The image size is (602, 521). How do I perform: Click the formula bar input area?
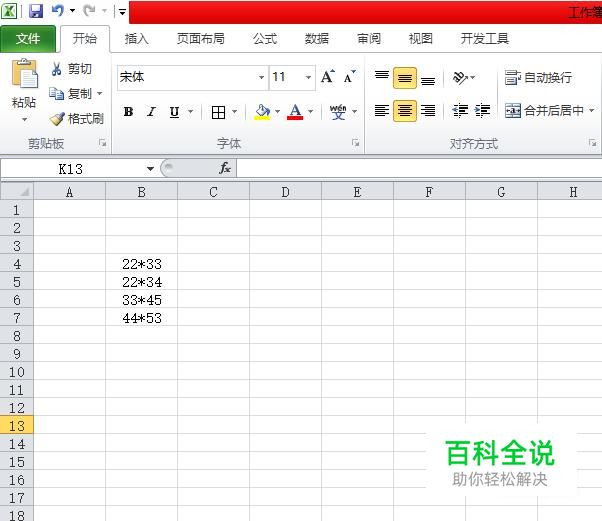coord(419,169)
